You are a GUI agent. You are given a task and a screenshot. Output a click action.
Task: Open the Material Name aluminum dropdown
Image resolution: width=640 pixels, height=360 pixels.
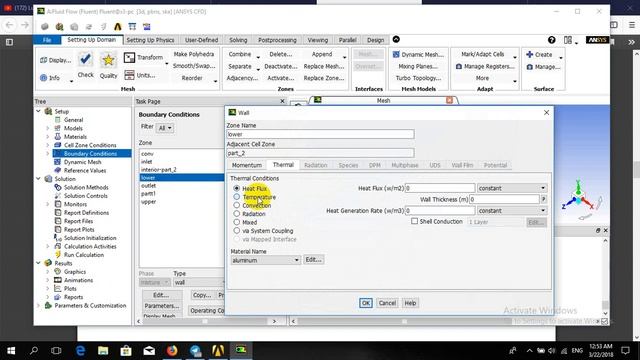point(265,260)
